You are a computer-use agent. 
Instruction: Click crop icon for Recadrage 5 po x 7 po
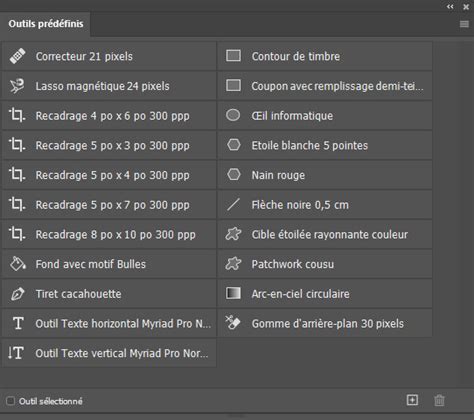[x=17, y=204]
